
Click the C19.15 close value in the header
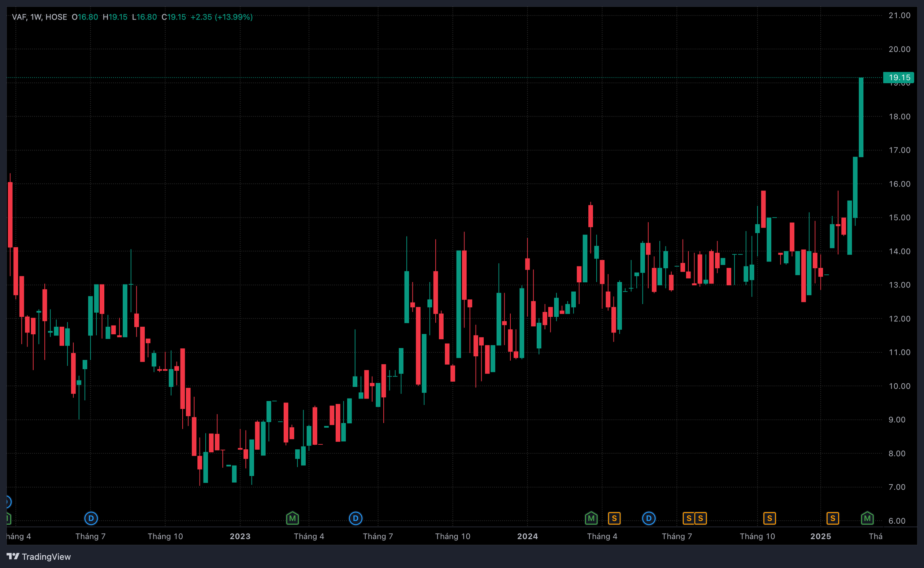[174, 17]
